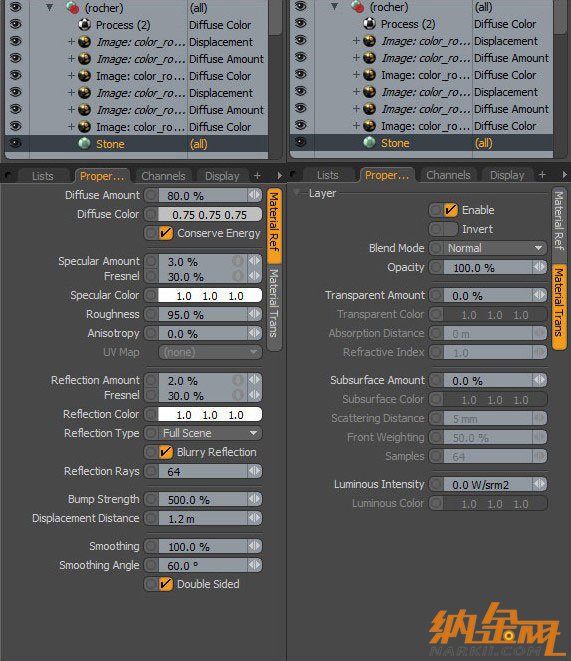Select the Lists tab in right panel
Image resolution: width=571 pixels, height=661 pixels.
327,175
